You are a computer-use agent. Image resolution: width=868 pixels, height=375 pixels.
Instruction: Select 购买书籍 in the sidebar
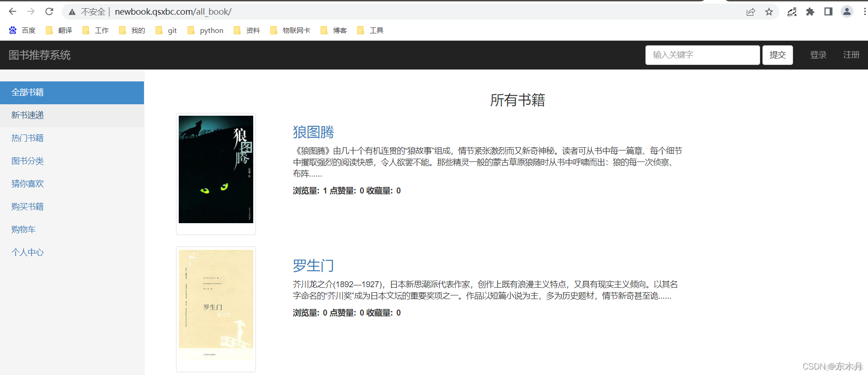point(72,207)
